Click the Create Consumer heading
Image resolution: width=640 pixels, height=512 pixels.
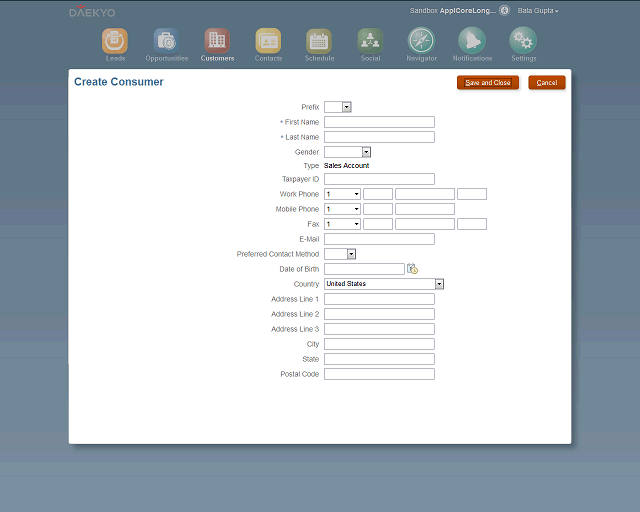pos(119,82)
